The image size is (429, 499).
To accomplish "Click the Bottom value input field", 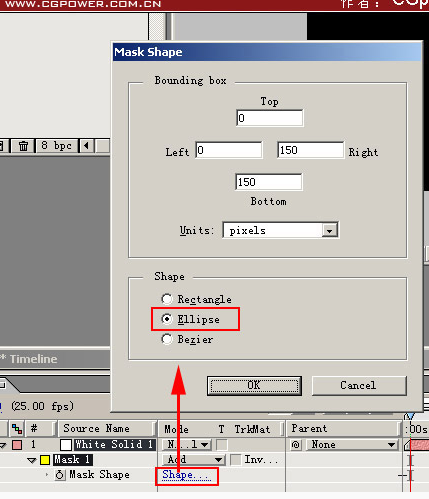I will tap(269, 182).
